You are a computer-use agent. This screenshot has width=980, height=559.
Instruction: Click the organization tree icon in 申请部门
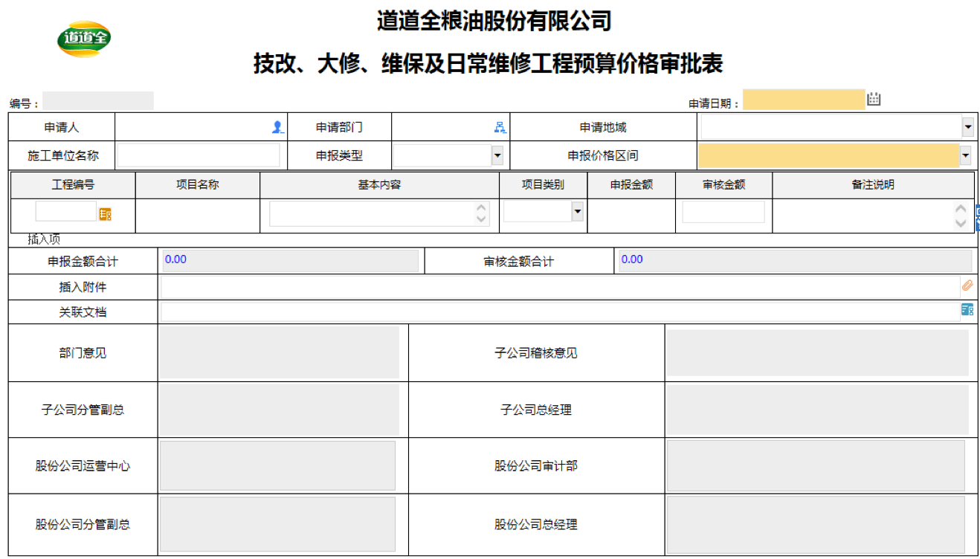pos(500,127)
